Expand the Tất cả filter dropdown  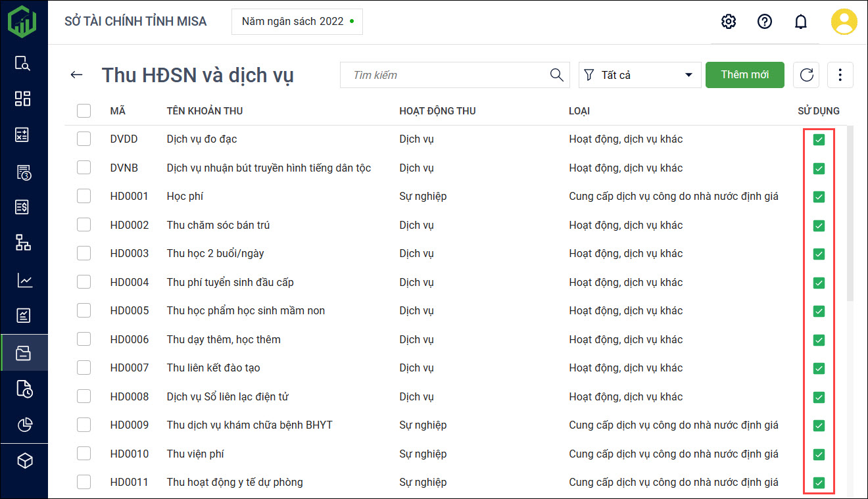(637, 75)
